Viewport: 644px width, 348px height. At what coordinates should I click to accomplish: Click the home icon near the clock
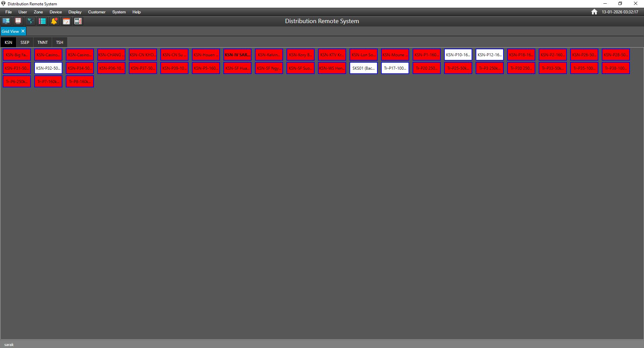pos(594,12)
